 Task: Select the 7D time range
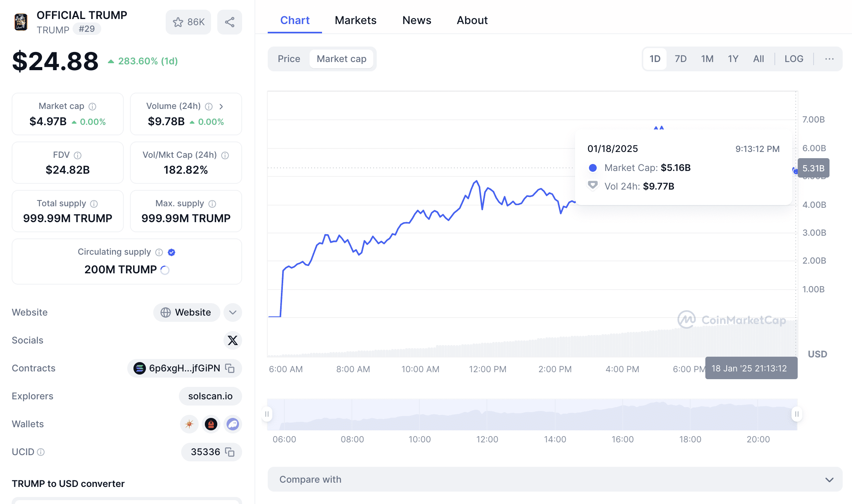680,59
